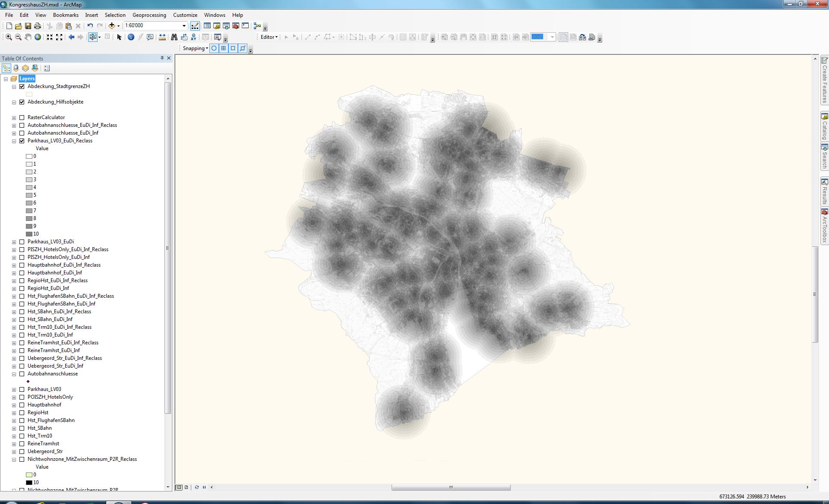This screenshot has width=829, height=504.
Task: Open the Editor toolbar menu
Action: pyautogui.click(x=269, y=37)
